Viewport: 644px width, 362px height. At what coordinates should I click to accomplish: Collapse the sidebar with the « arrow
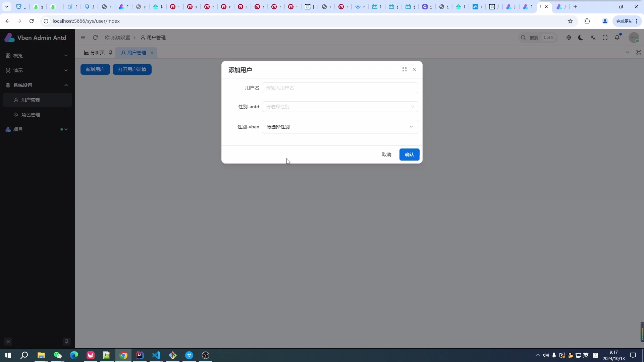coord(8,341)
